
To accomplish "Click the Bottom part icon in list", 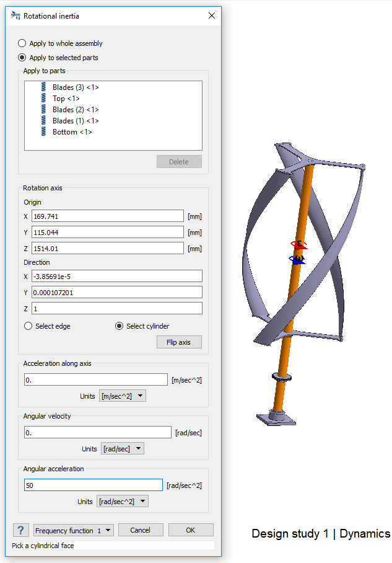I will 44,132.
